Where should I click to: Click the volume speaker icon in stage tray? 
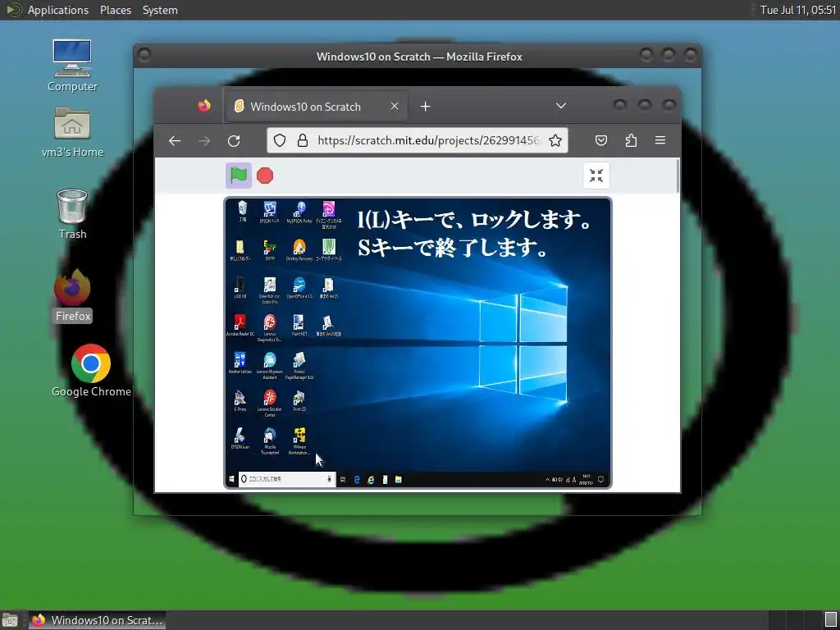560,479
